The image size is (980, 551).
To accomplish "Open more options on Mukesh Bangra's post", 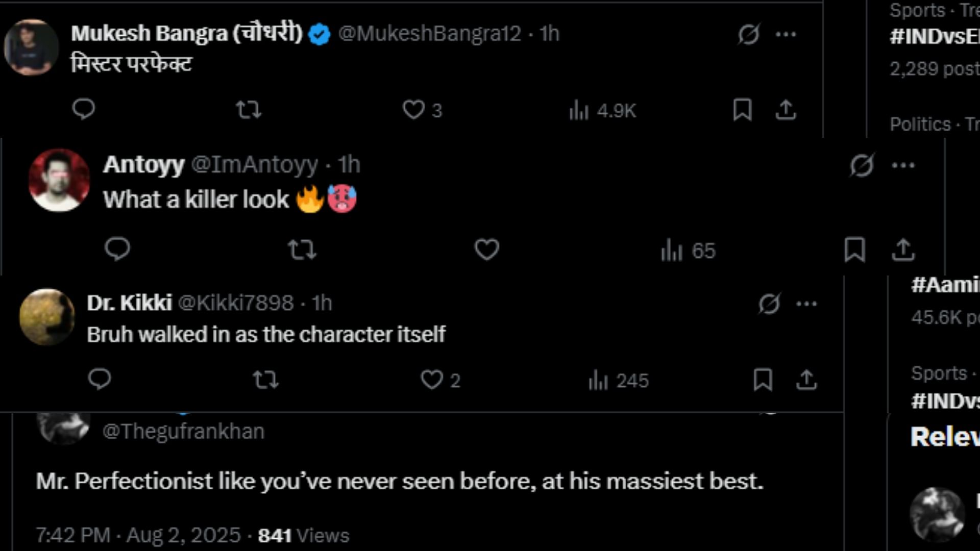I will click(786, 34).
